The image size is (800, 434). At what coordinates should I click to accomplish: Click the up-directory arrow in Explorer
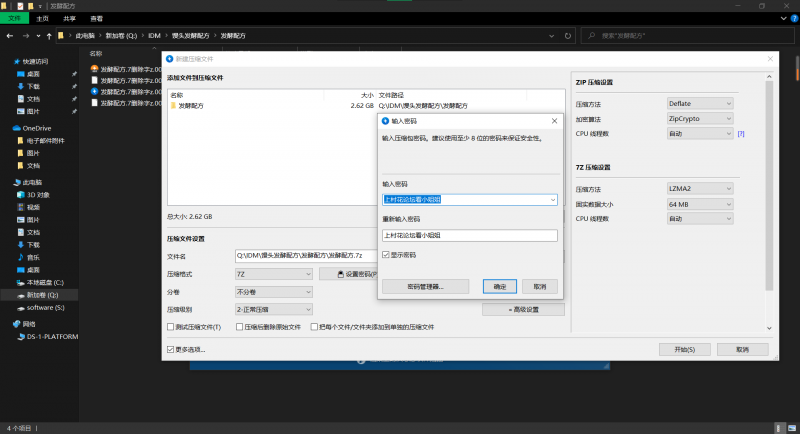point(47,36)
